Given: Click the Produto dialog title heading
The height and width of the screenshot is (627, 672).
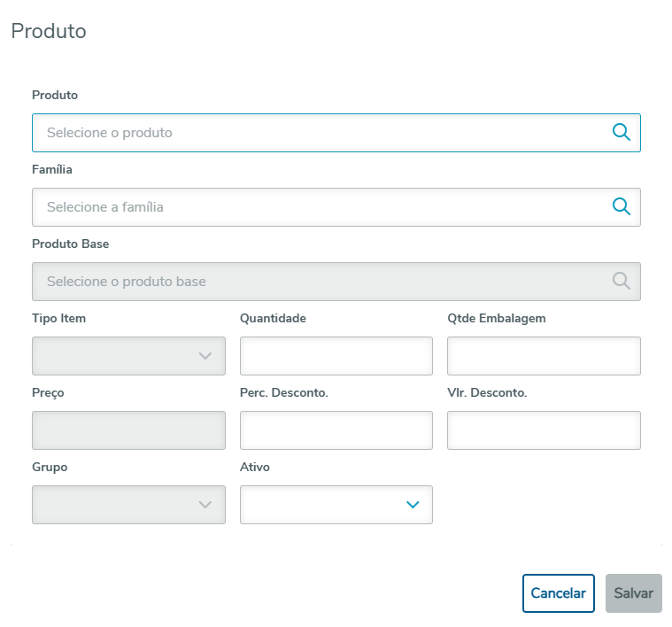Looking at the screenshot, I should pos(49,32).
